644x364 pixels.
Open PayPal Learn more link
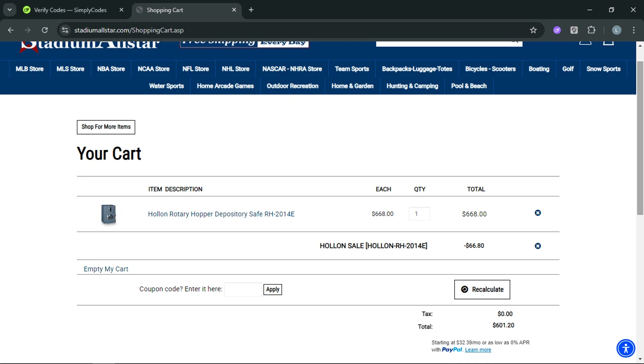pos(478,350)
